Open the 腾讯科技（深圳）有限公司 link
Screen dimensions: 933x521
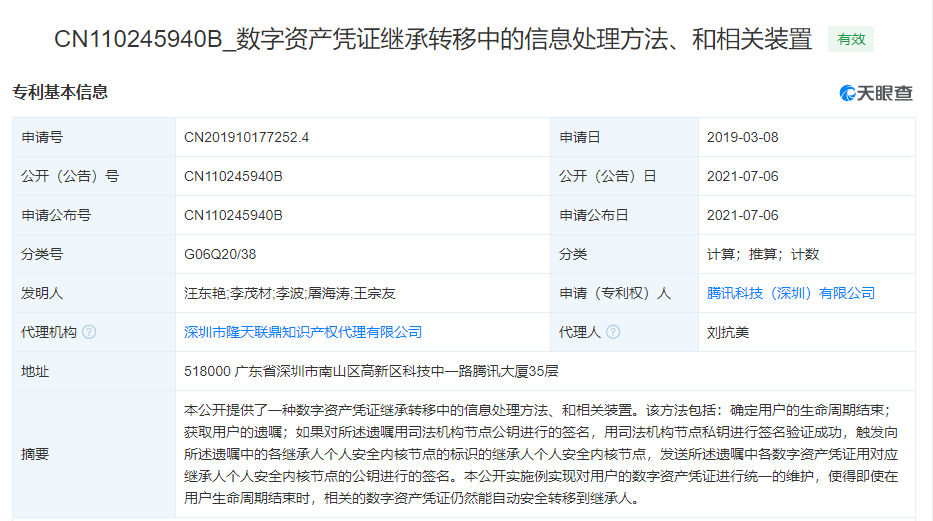pos(791,293)
